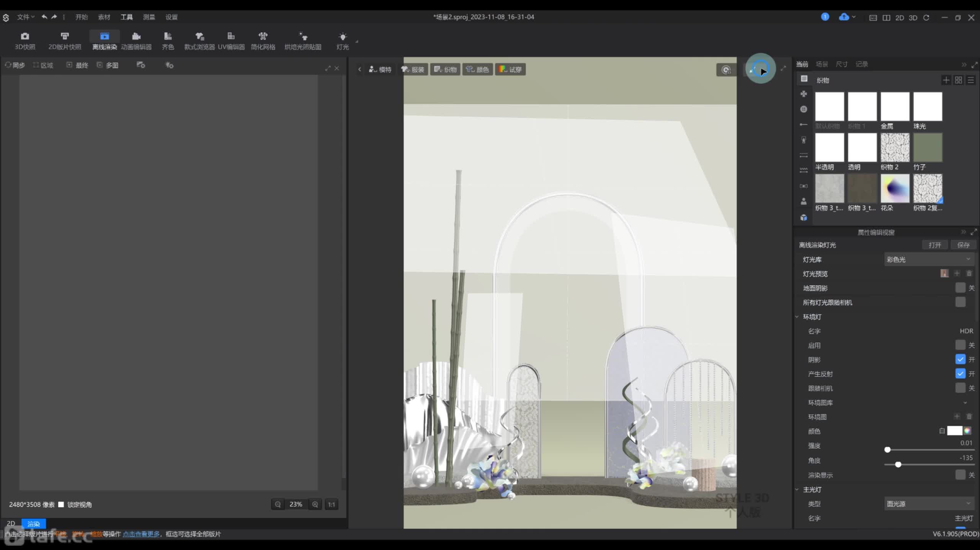The width and height of the screenshot is (980, 550).
Task: Click the undo arrow in title bar
Action: click(44, 17)
